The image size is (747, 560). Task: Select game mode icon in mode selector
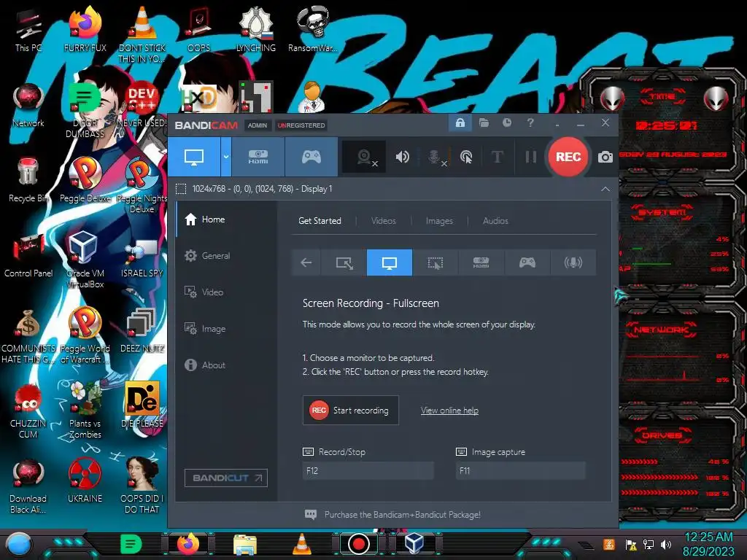pyautogui.click(x=527, y=262)
